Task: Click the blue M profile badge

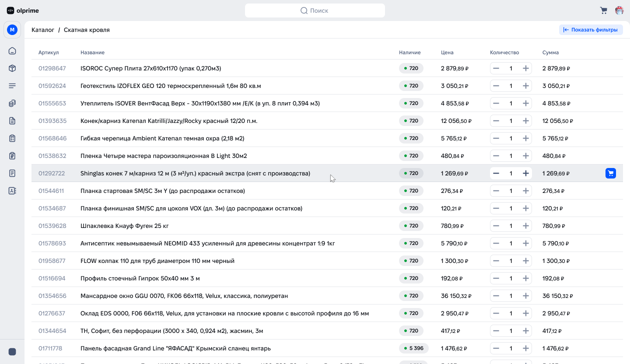Action: coord(12,30)
